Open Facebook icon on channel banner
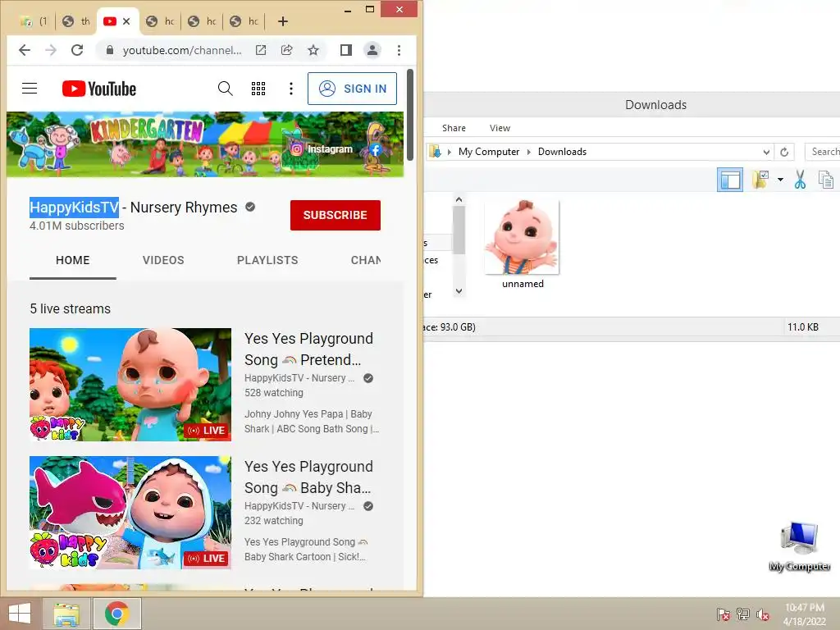Screen dimensions: 840x630 pos(376,150)
